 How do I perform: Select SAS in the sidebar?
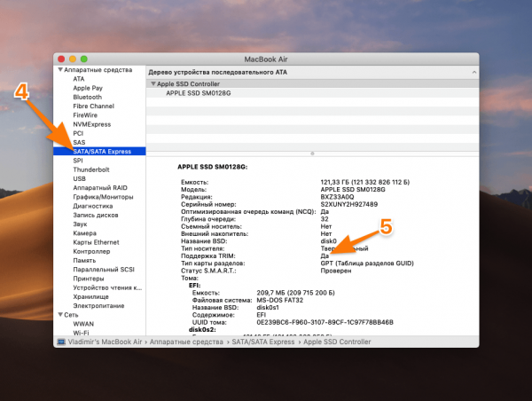79,142
